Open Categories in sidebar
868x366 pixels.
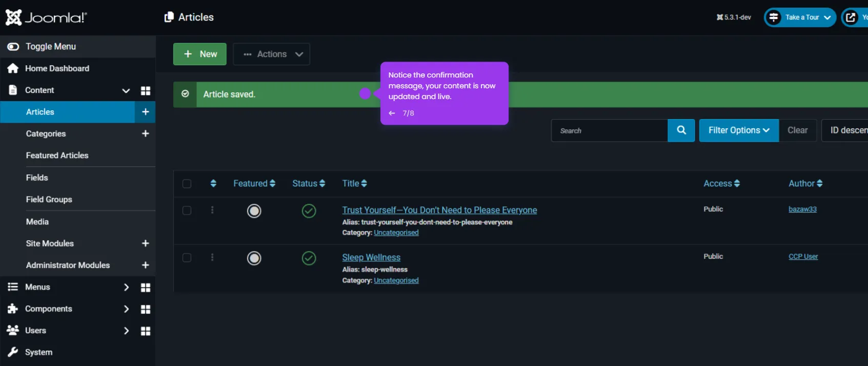46,133
